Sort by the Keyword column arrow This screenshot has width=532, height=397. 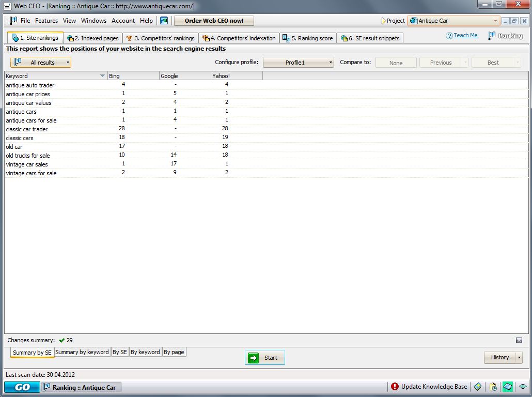102,76
